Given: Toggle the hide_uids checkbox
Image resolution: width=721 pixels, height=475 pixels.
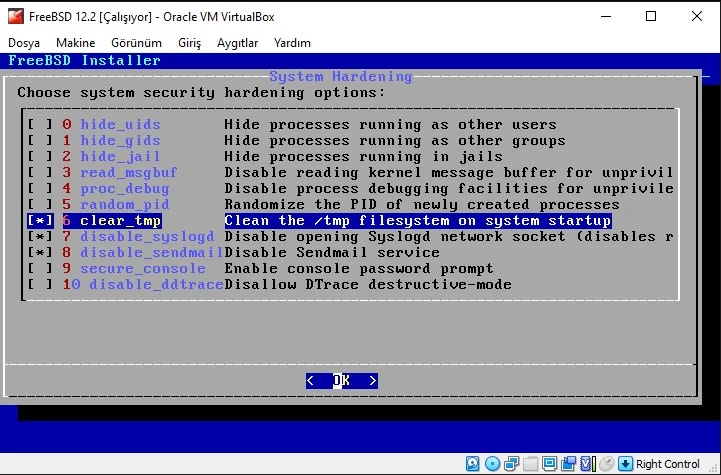Looking at the screenshot, I should (40, 124).
